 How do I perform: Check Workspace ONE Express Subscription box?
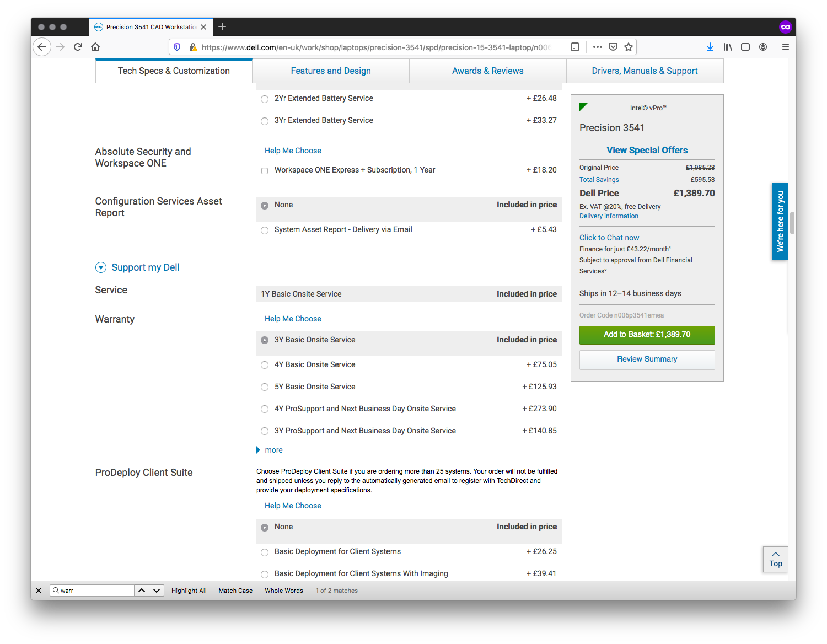tap(265, 170)
